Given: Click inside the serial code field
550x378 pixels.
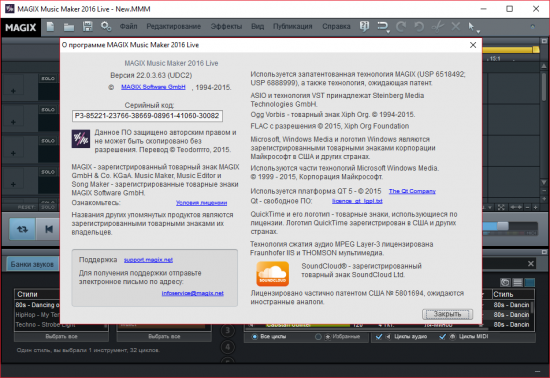Looking at the screenshot, I should pyautogui.click(x=147, y=116).
